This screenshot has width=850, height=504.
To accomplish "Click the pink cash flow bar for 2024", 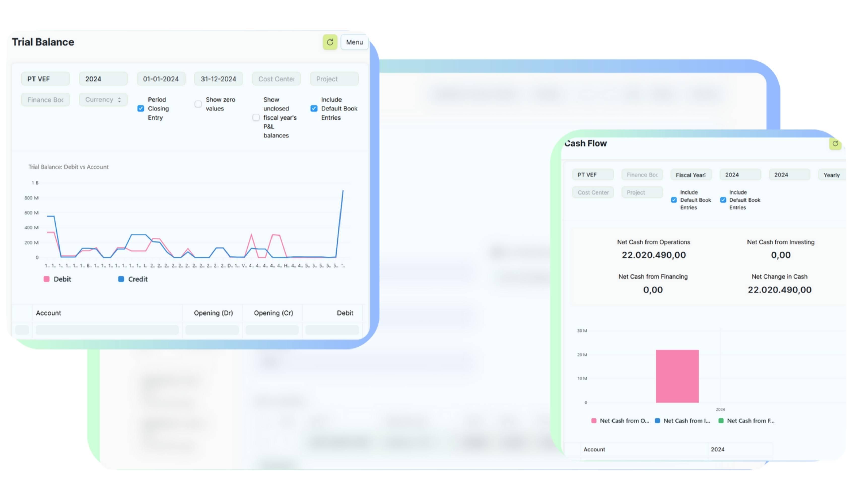I will [677, 376].
